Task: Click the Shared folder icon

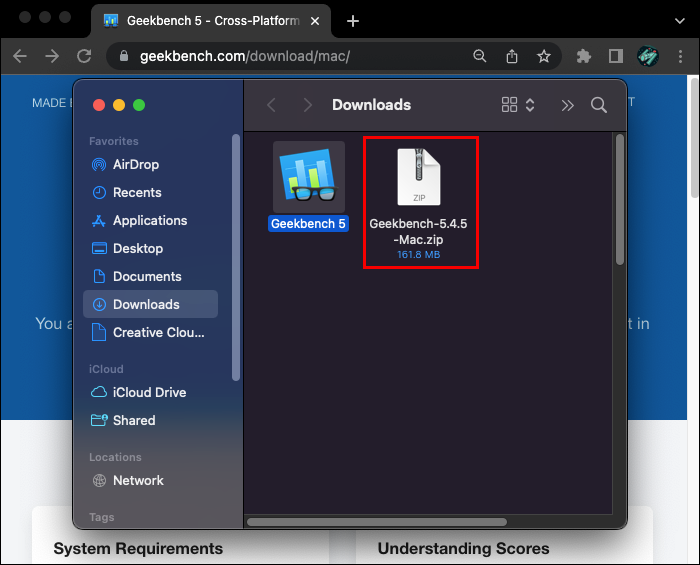Action: click(x=99, y=420)
